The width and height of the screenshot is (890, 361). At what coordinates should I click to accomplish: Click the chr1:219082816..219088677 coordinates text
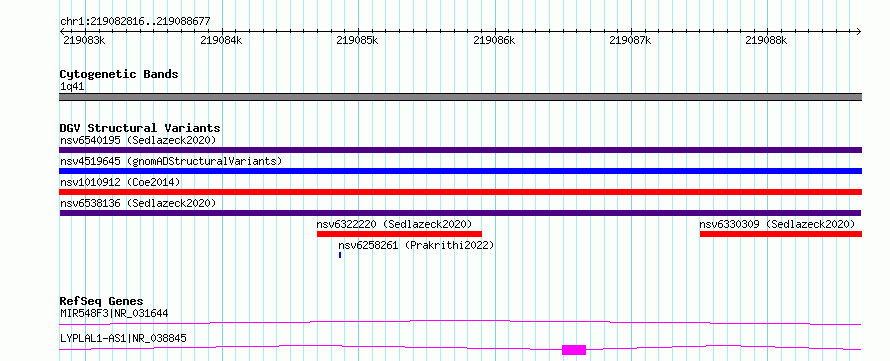[x=135, y=22]
